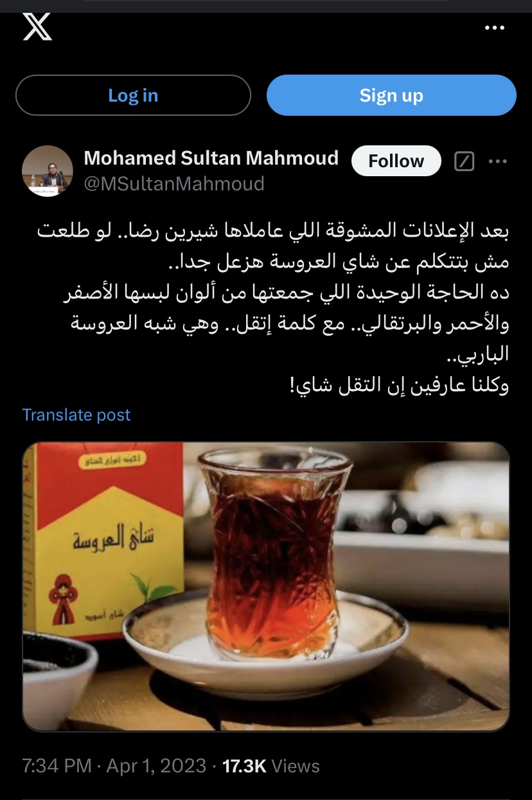Click the Grok slash icon beside Follow
Viewport: 532px width, 800px height.
[464, 161]
